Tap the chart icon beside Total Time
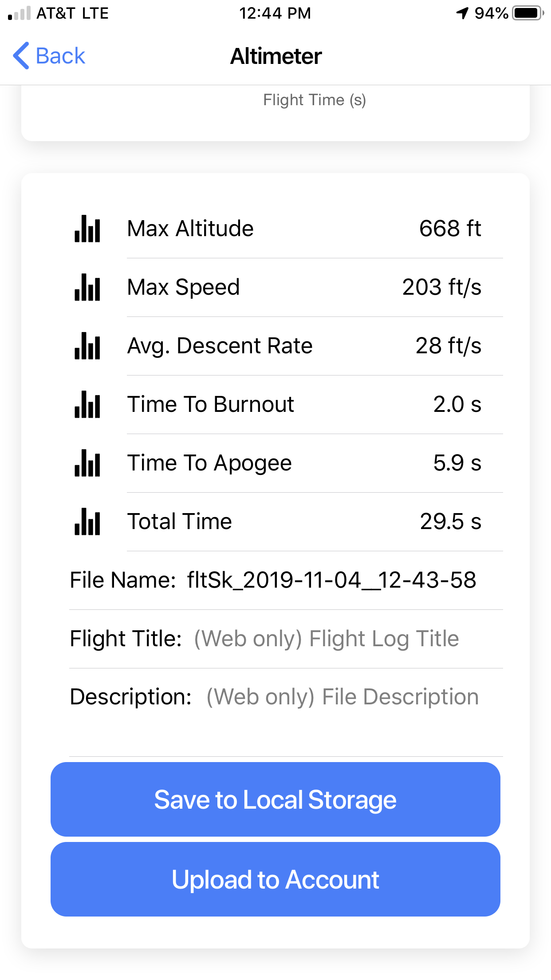Image resolution: width=551 pixels, height=980 pixels. pos(87,522)
